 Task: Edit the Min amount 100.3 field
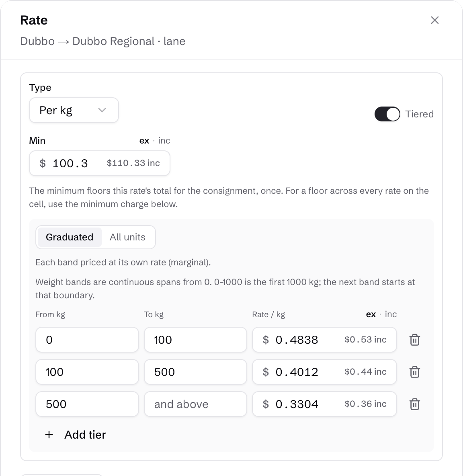tap(100, 163)
